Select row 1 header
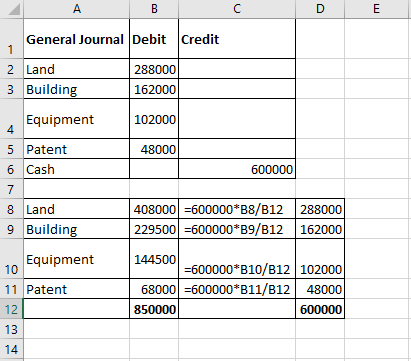411x361 pixels. pos(12,39)
